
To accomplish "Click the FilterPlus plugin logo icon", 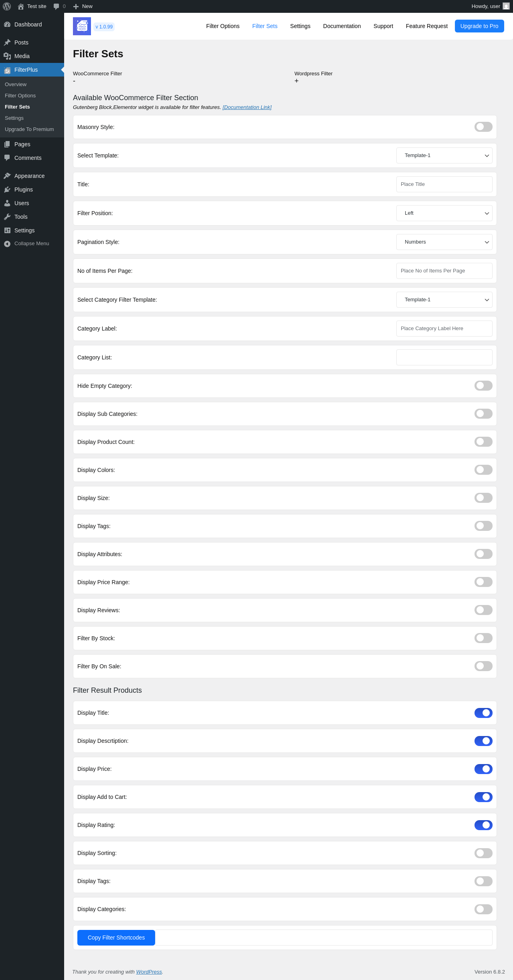I will [x=82, y=26].
